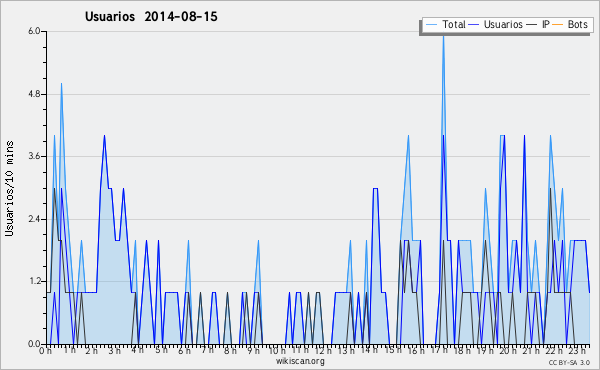Screen dimensions: 600x370
Task: Open the wikiscan.org link below the chart
Action: 300,361
